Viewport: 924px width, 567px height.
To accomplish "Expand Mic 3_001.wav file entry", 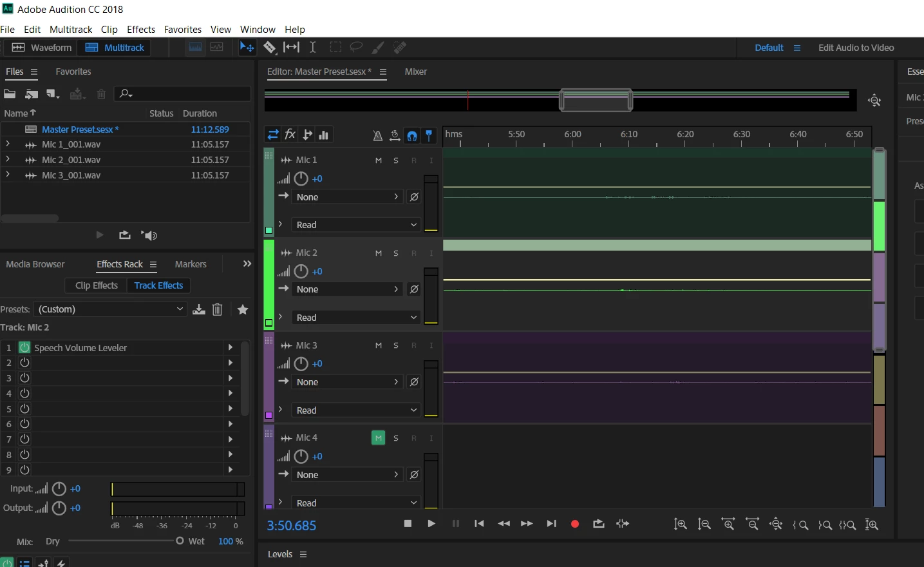I will (7, 175).
